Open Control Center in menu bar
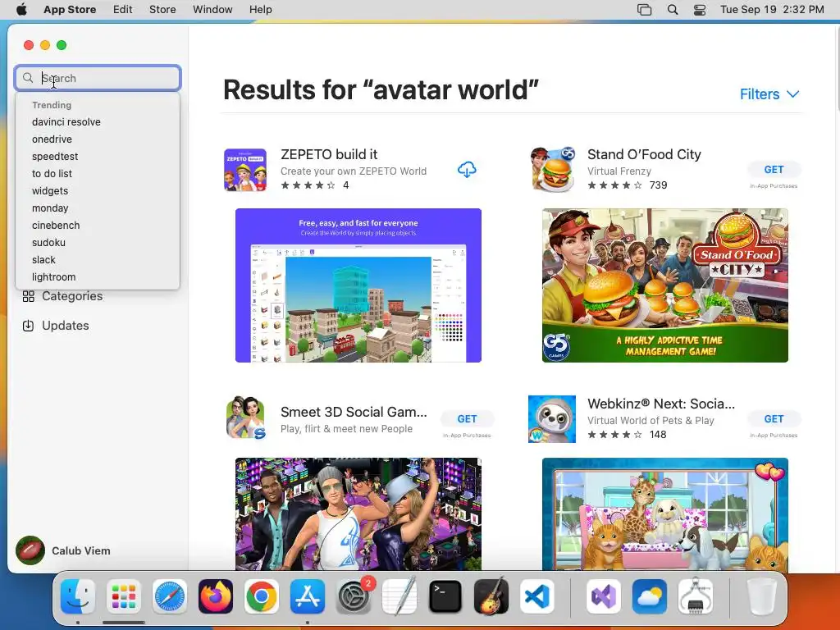 [700, 10]
